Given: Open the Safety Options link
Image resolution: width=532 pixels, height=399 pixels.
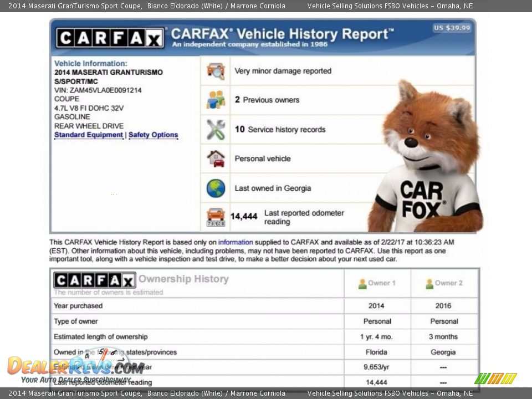Looking at the screenshot, I should pos(153,135).
